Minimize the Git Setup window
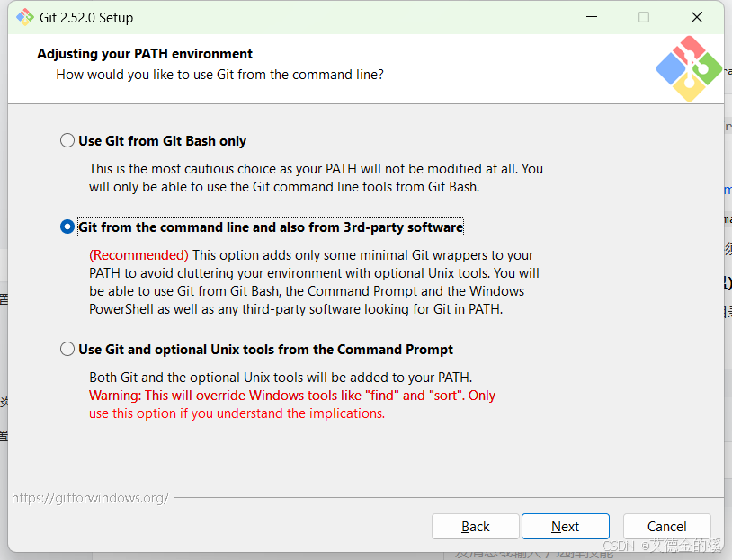Image resolution: width=732 pixels, height=560 pixels. coord(592,17)
